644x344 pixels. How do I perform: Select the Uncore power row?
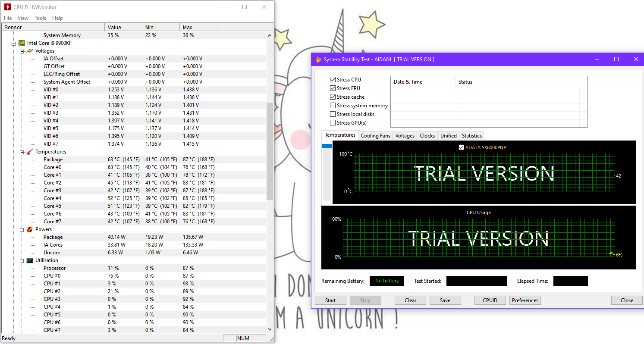click(134, 253)
